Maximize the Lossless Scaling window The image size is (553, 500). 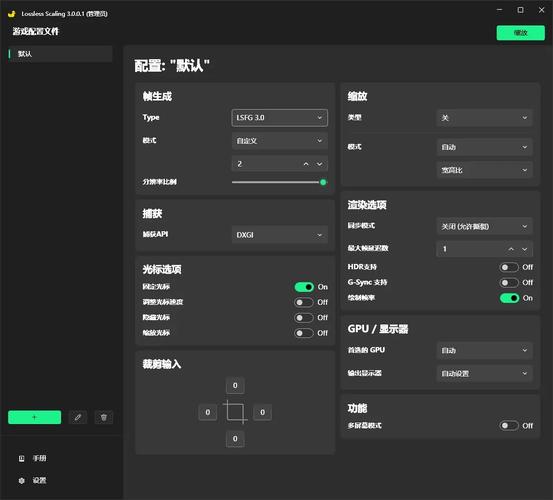[x=521, y=10]
